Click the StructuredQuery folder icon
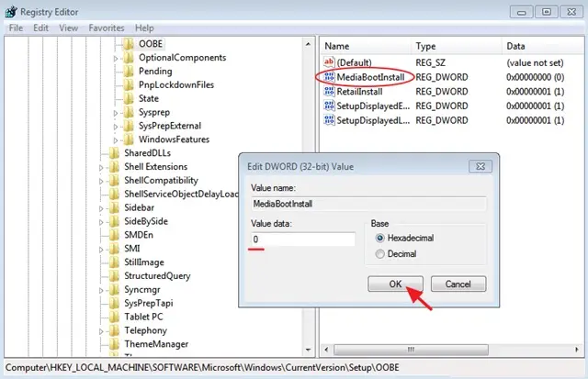Image resolution: width=588 pixels, height=379 pixels. point(114,276)
